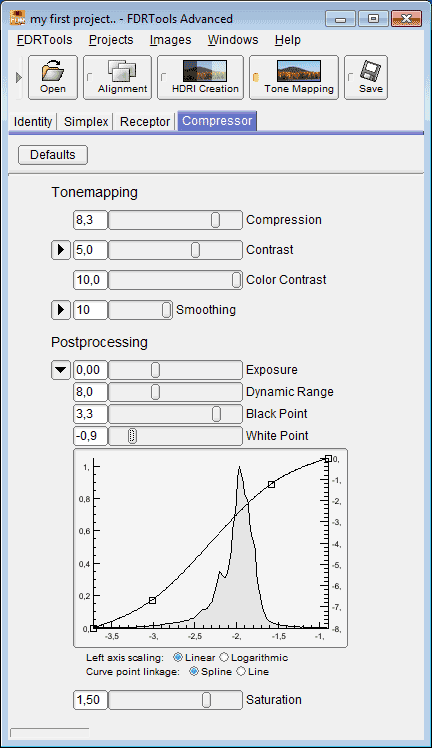
Task: Select curve point near -3 on graph
Action: point(153,600)
